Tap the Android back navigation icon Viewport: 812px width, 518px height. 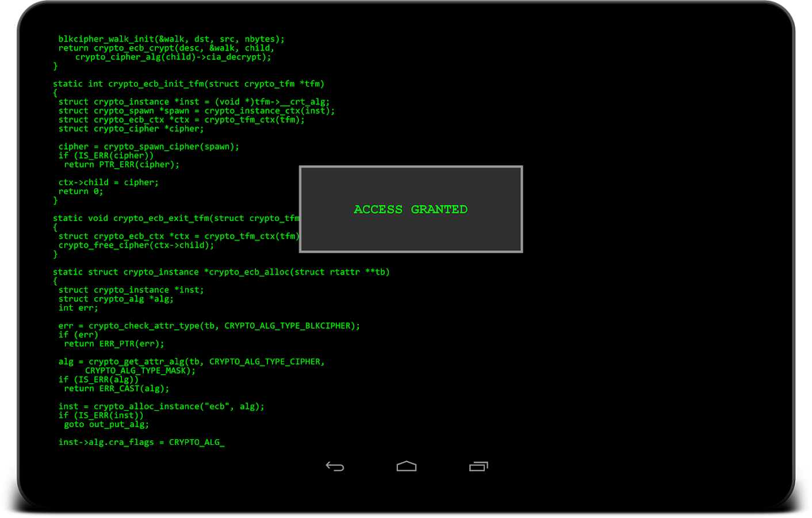pyautogui.click(x=335, y=466)
